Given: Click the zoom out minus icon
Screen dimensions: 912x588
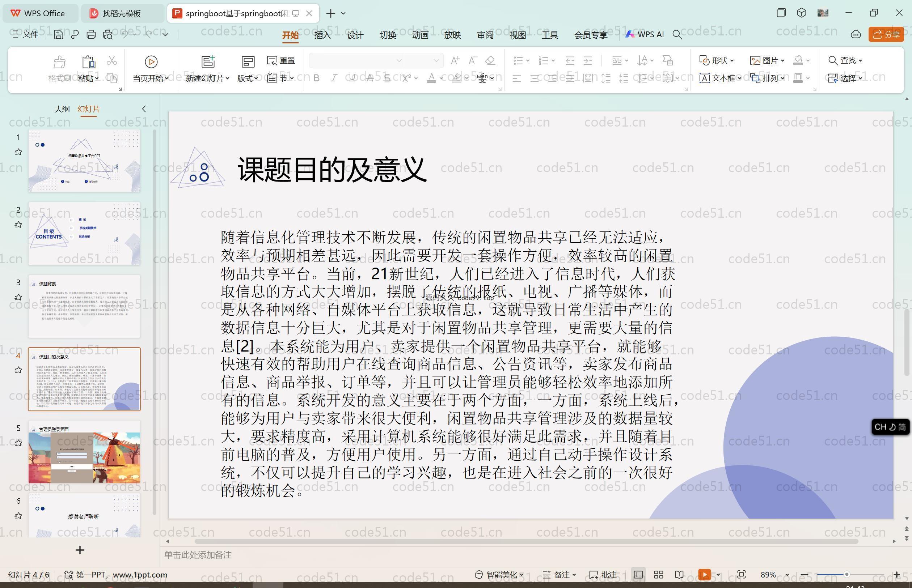Looking at the screenshot, I should pos(804,575).
